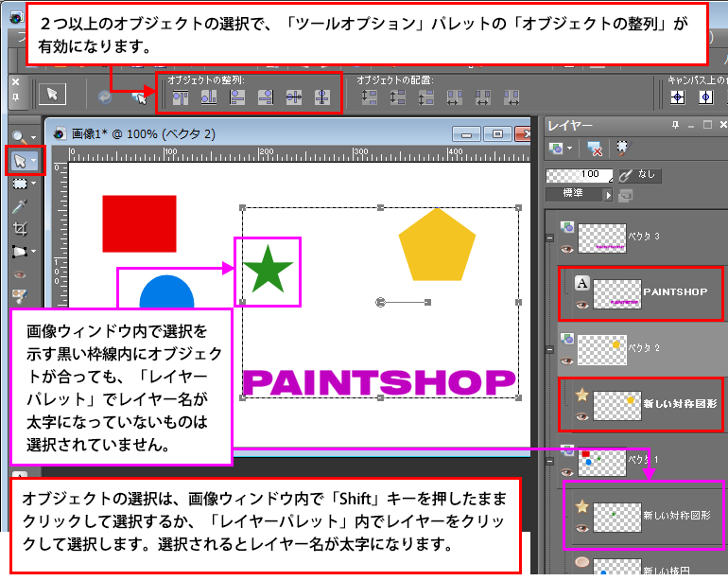This screenshot has height=581, width=728.
Task: Align objects to vertical center
Action: click(x=294, y=97)
